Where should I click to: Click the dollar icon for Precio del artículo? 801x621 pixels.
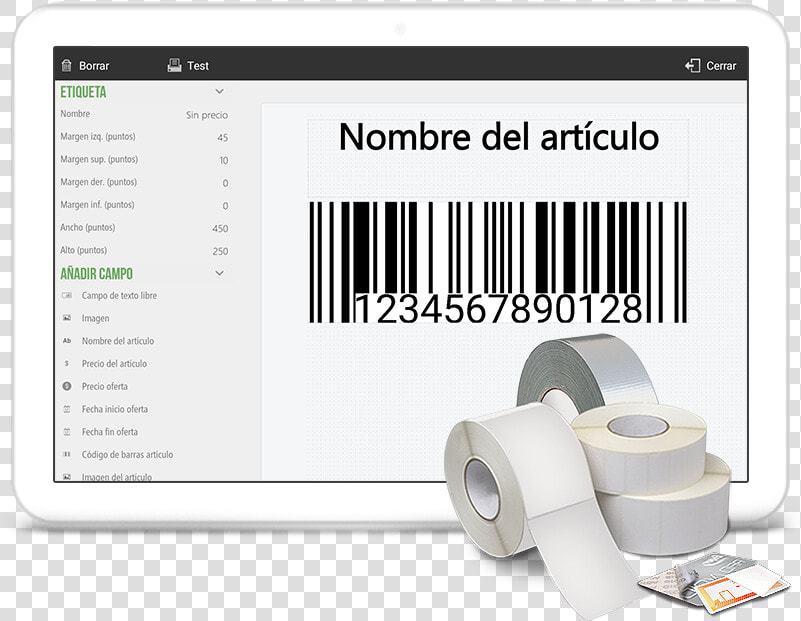(67, 363)
